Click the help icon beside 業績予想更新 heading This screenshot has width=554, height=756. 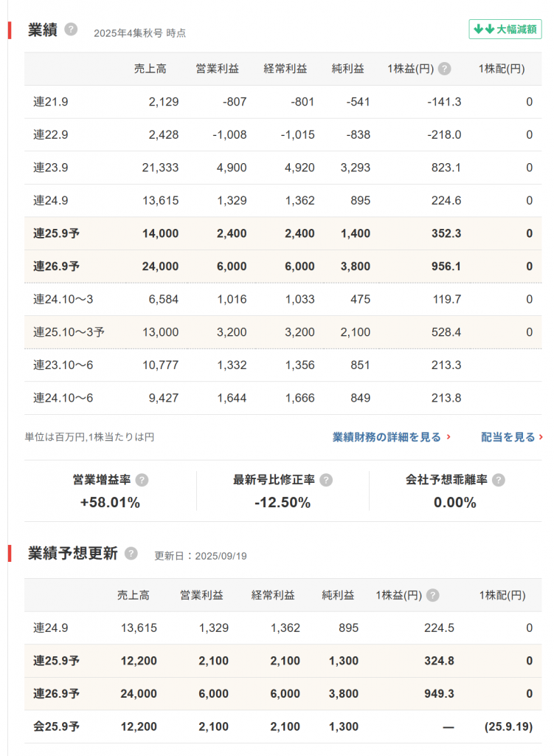point(131,554)
